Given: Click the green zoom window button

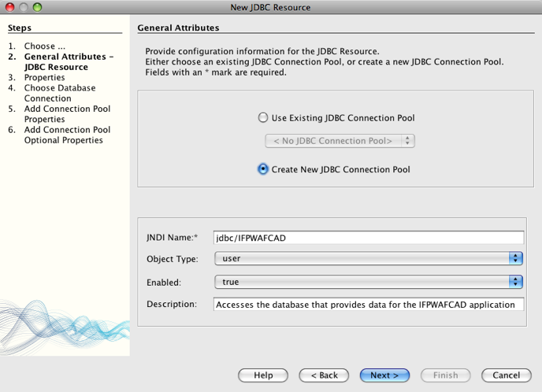Looking at the screenshot, I should coord(37,7).
